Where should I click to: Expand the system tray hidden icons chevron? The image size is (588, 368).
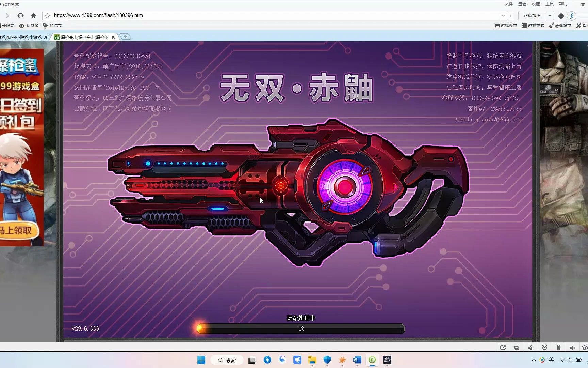pyautogui.click(x=534, y=360)
